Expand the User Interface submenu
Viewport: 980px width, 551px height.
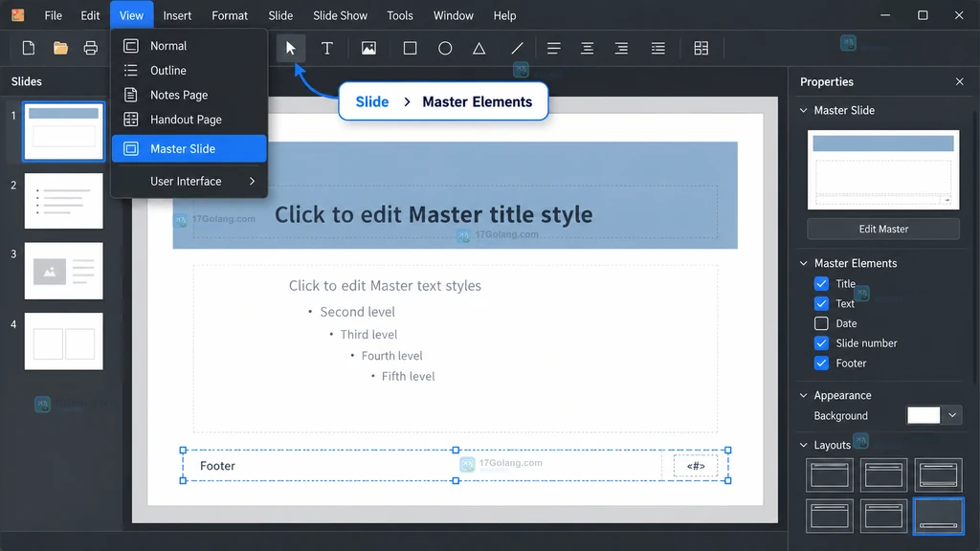click(189, 181)
